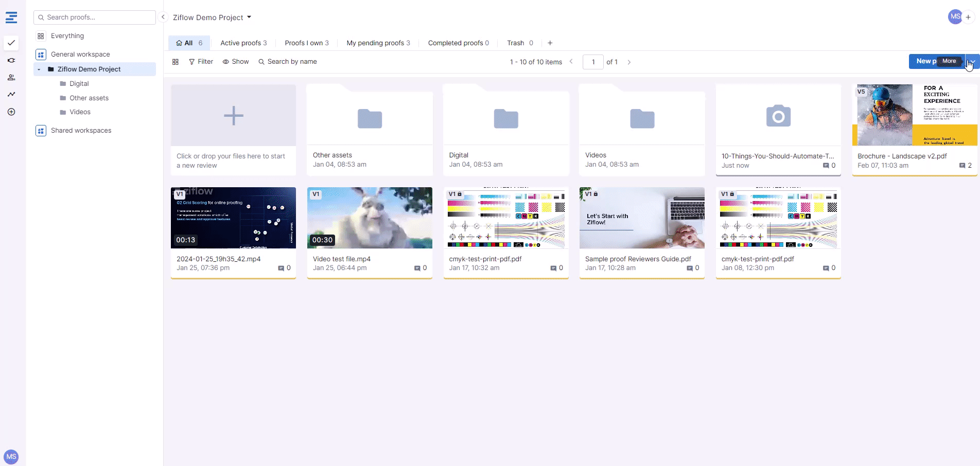Collapse the left sidebar panel

pyautogui.click(x=163, y=17)
